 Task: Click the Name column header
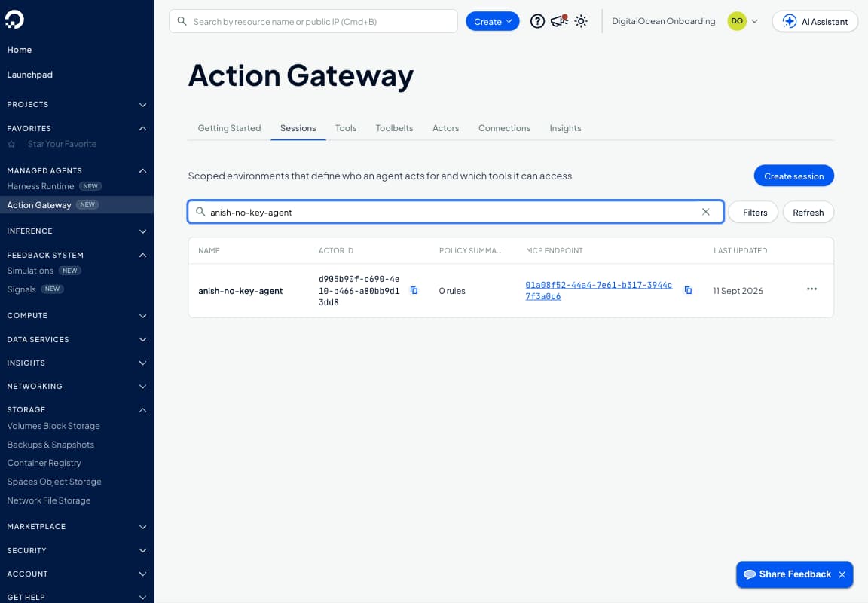click(x=209, y=251)
